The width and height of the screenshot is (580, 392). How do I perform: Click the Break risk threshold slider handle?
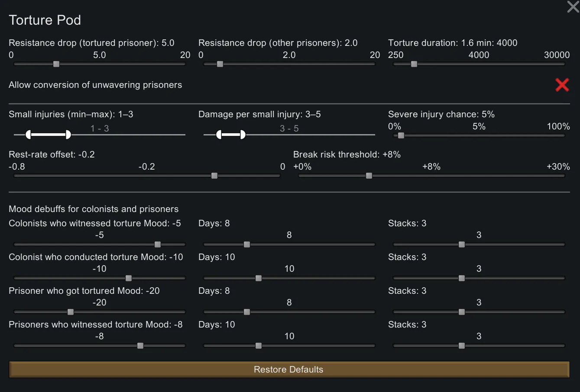pos(369,176)
